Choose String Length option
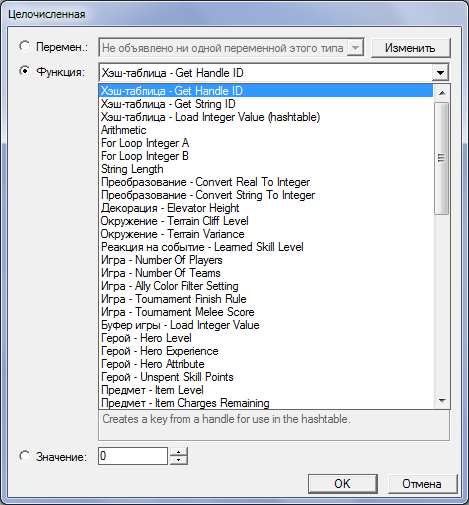This screenshot has height=505, width=469. [266, 169]
